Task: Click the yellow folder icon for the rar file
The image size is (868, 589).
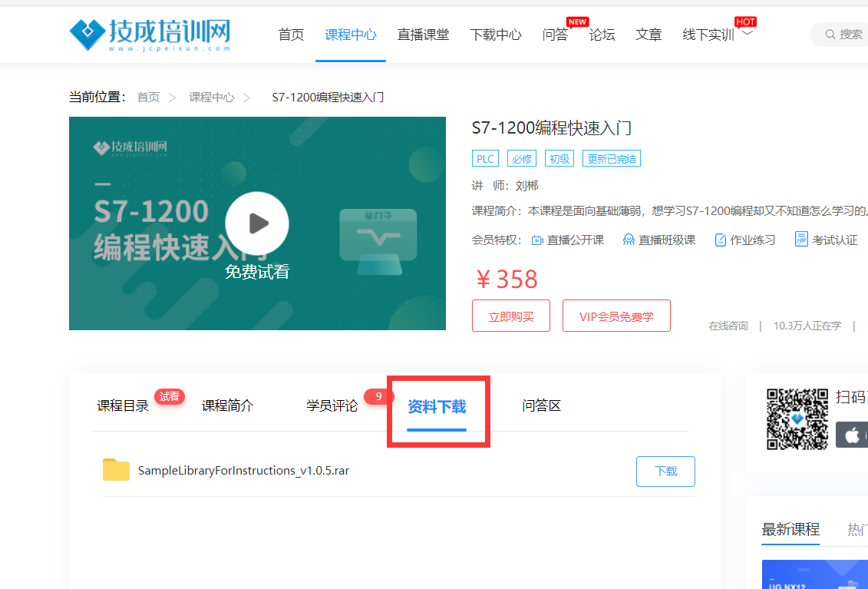Action: click(x=116, y=469)
